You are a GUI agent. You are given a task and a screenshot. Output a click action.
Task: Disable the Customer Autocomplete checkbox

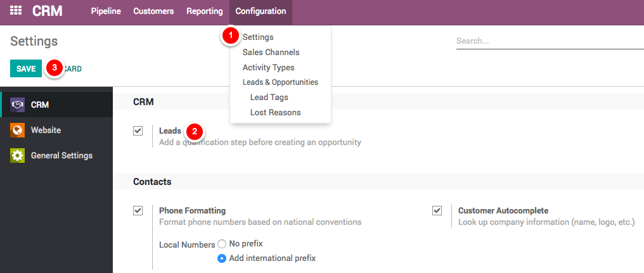[x=437, y=211]
